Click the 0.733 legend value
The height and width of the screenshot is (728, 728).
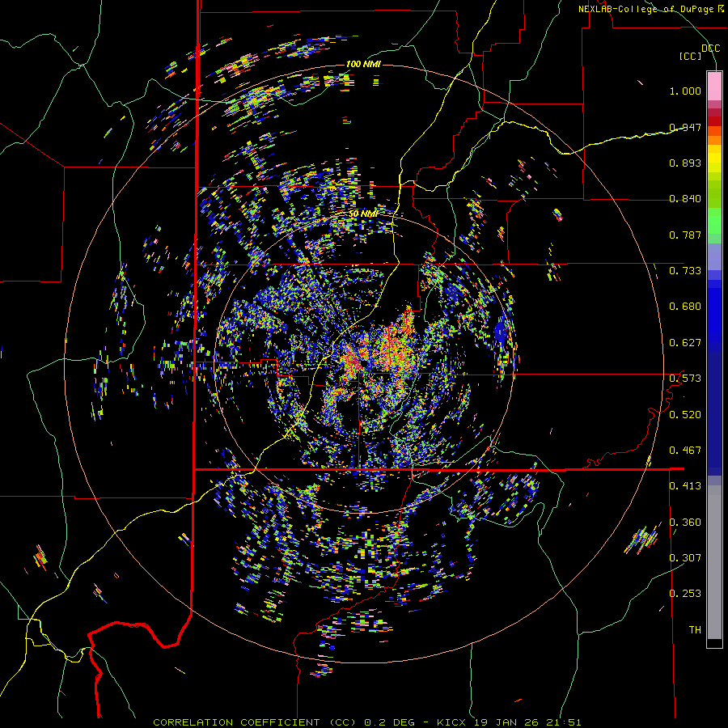point(685,271)
